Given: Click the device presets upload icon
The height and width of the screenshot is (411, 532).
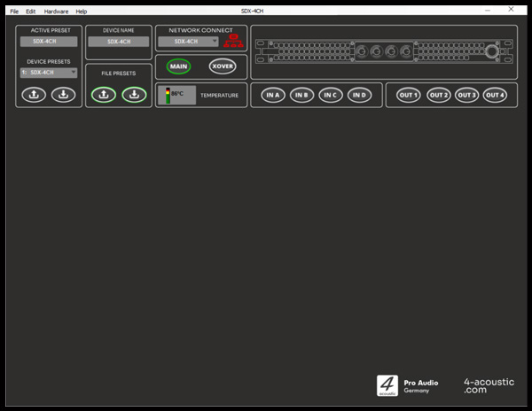Looking at the screenshot, I should (x=34, y=95).
